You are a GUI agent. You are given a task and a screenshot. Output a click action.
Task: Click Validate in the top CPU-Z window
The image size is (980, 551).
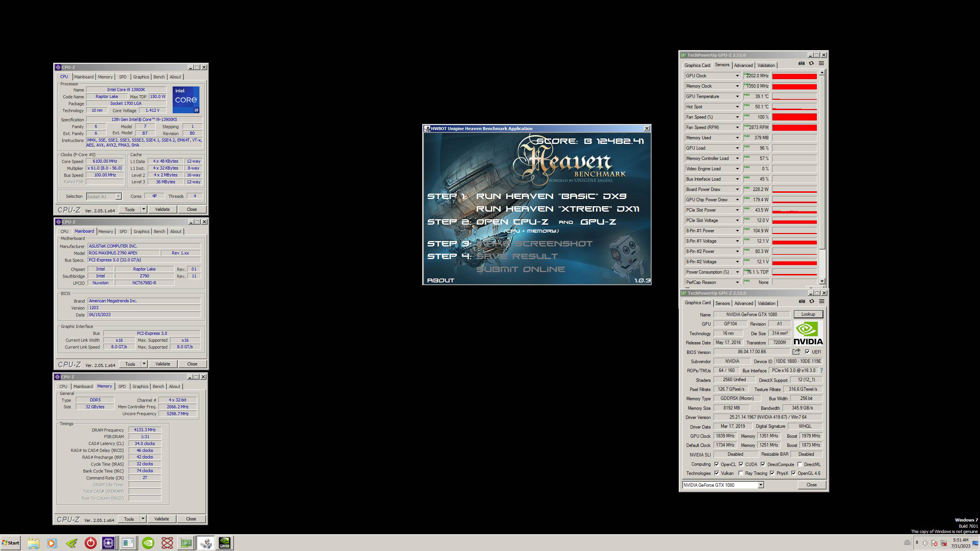(162, 209)
